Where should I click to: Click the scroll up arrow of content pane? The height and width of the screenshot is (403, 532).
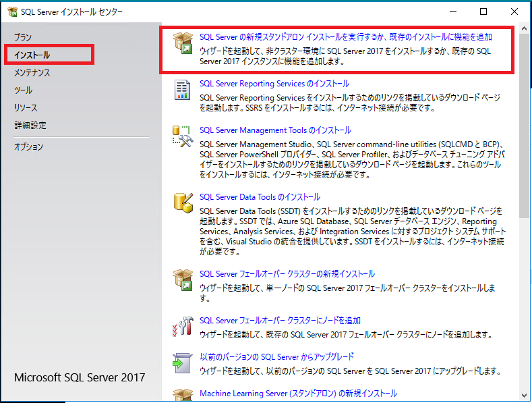click(x=524, y=29)
